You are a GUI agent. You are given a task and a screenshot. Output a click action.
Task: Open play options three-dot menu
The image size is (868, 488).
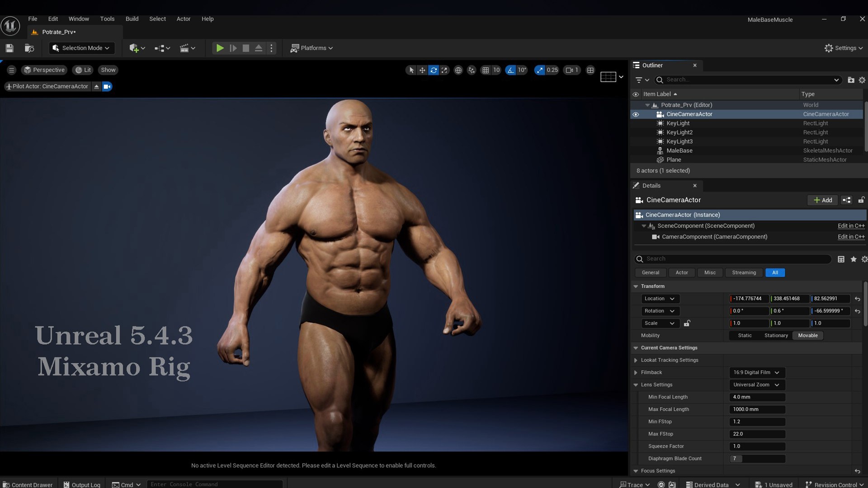point(271,48)
